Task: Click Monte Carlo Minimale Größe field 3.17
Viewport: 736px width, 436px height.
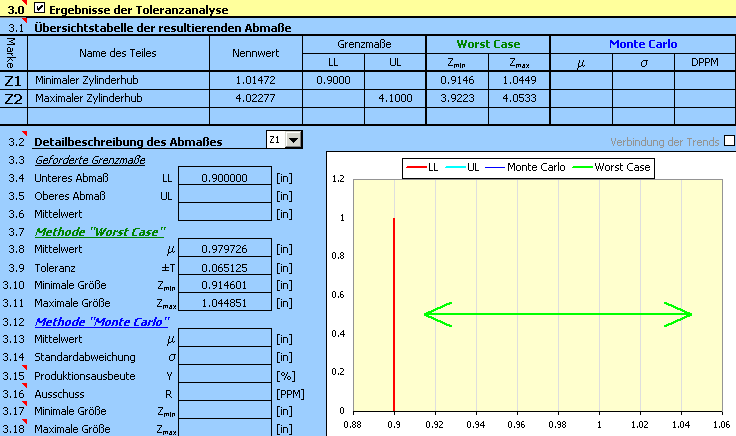Action: (x=225, y=410)
